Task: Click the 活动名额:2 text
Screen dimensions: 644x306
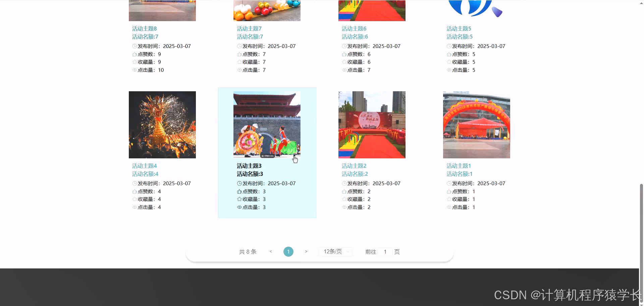Action: (355, 174)
